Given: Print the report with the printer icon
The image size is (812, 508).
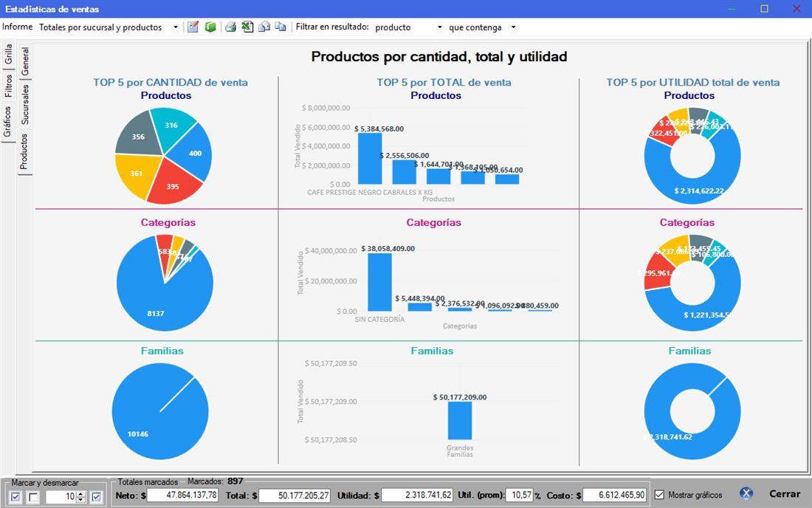Looking at the screenshot, I should coord(230,27).
